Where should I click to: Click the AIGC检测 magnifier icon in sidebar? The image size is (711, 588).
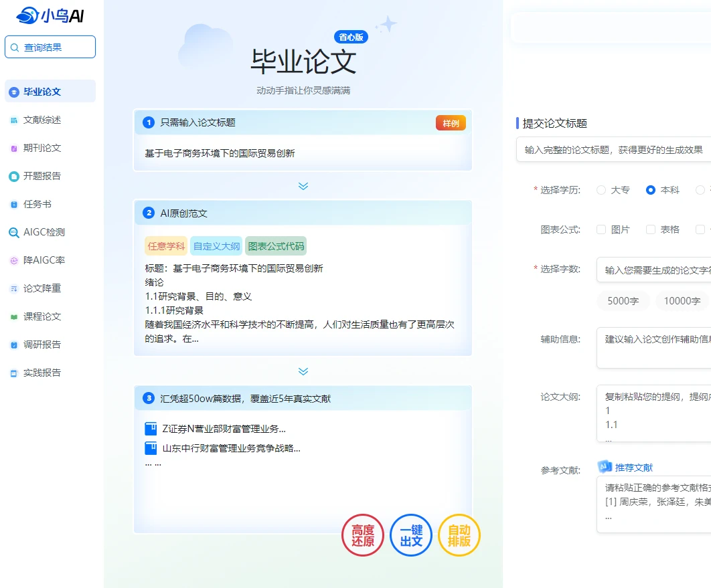(13, 233)
